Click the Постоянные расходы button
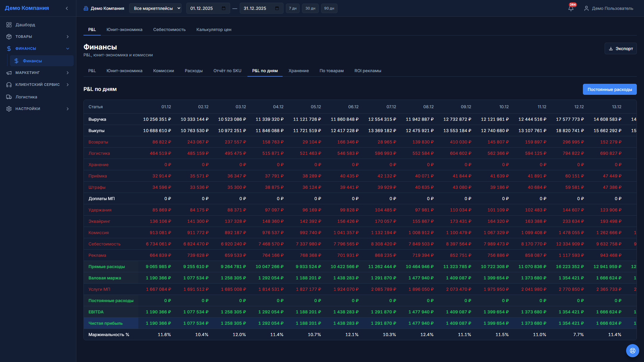 (x=610, y=89)
